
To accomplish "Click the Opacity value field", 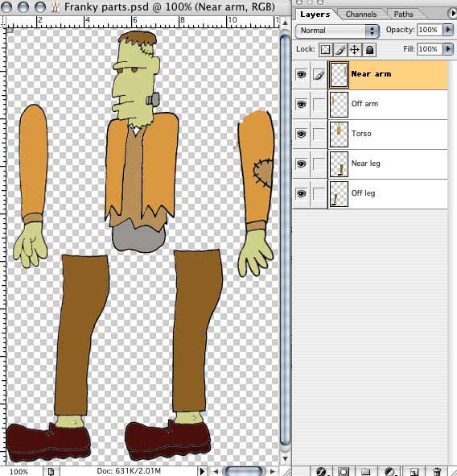I will coord(430,30).
